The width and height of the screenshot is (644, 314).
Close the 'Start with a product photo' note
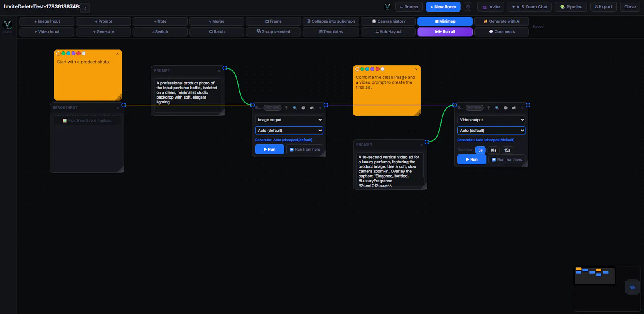[118, 53]
